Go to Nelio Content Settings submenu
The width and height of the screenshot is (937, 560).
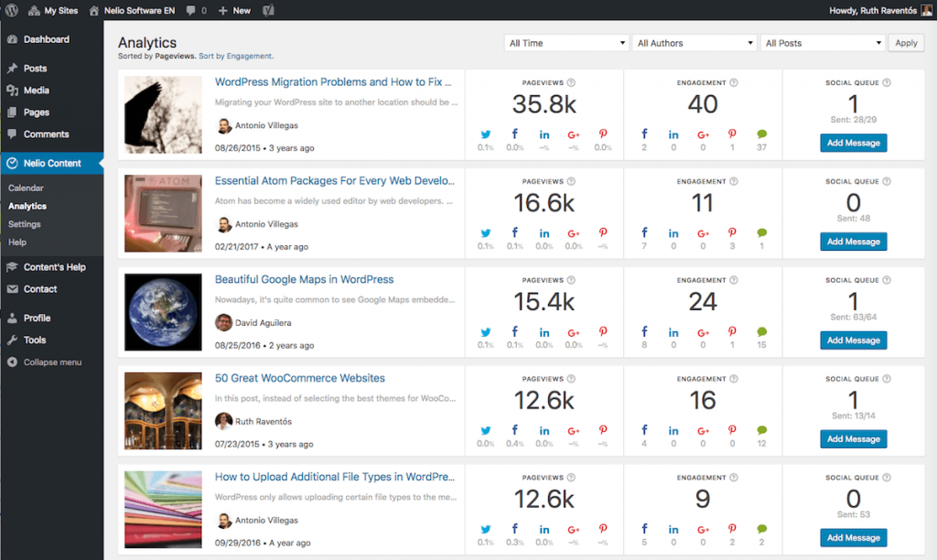[25, 224]
